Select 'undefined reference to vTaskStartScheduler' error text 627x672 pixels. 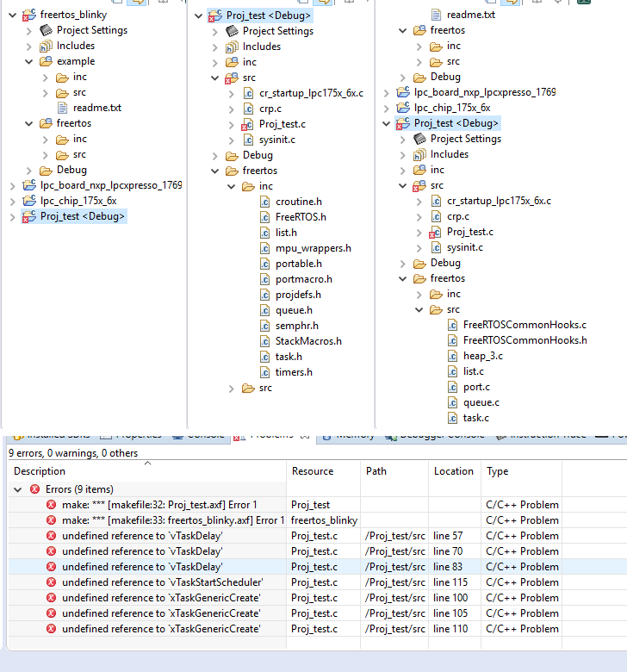tap(163, 582)
